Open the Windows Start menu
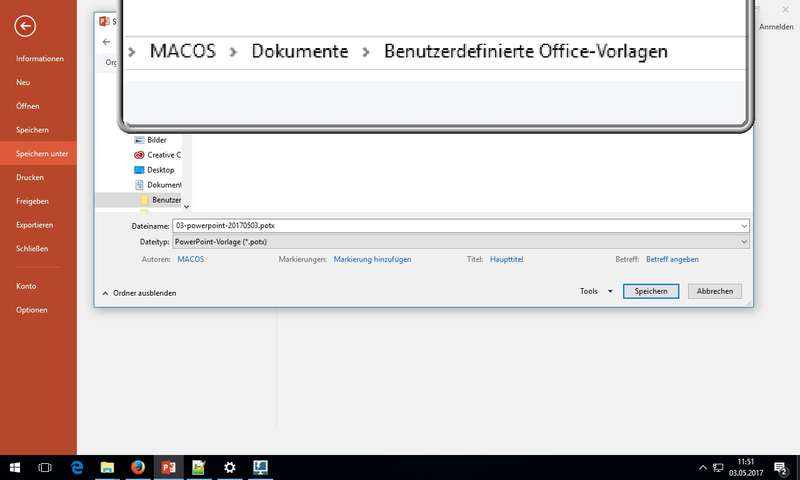800x480 pixels. point(15,468)
